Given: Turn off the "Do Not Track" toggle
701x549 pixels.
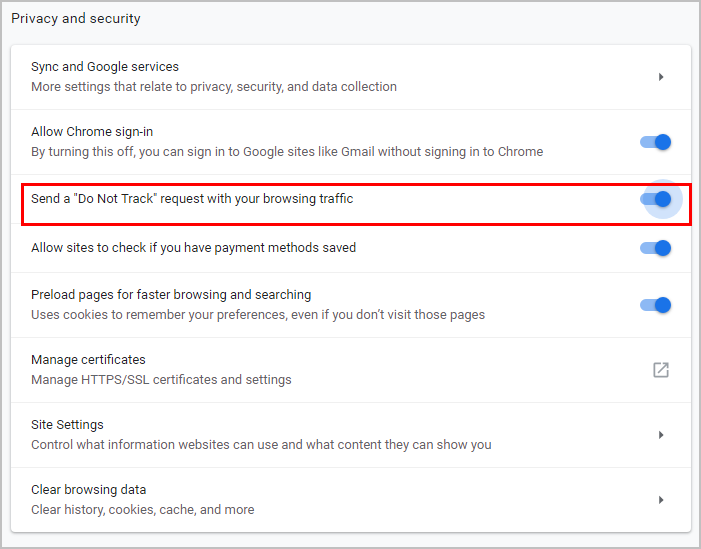Looking at the screenshot, I should [x=656, y=199].
